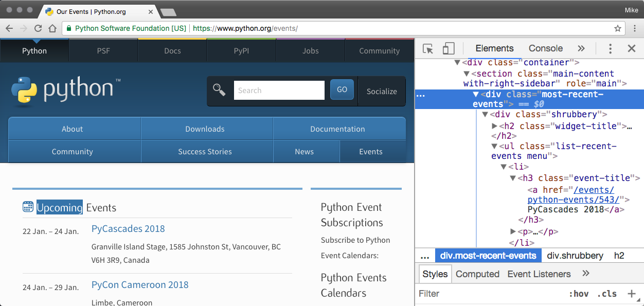Screen dimensions: 644x306
Task: Toggle the device toolbar icon
Action: pyautogui.click(x=449, y=49)
